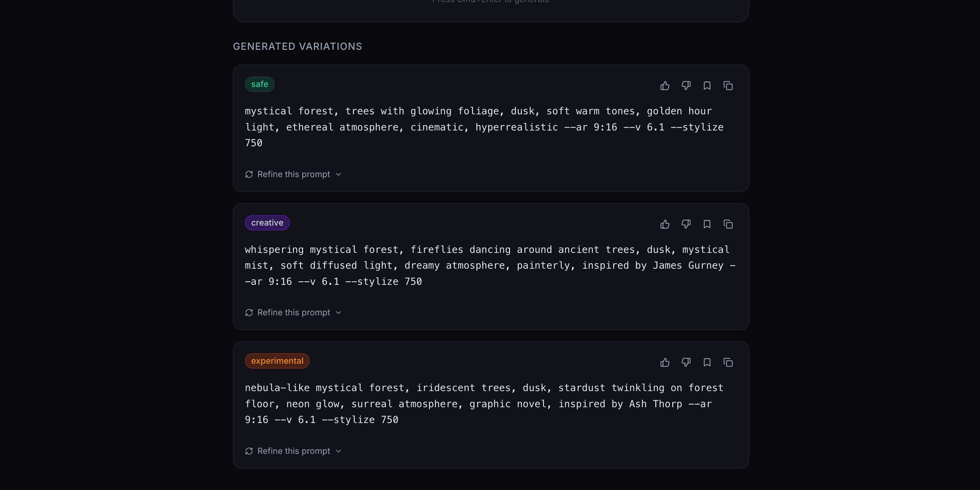Click the orange experimental tag
Viewport: 980px width, 490px height.
pos(277,360)
